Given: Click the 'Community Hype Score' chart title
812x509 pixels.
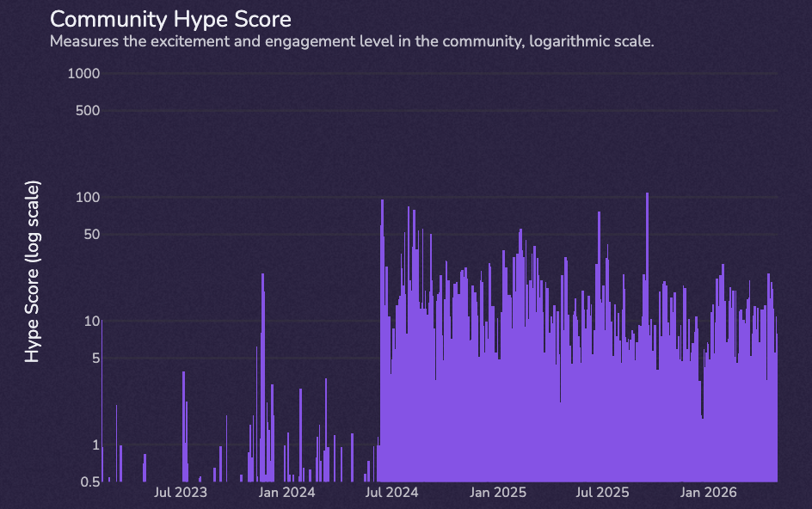Looking at the screenshot, I should (x=170, y=20).
